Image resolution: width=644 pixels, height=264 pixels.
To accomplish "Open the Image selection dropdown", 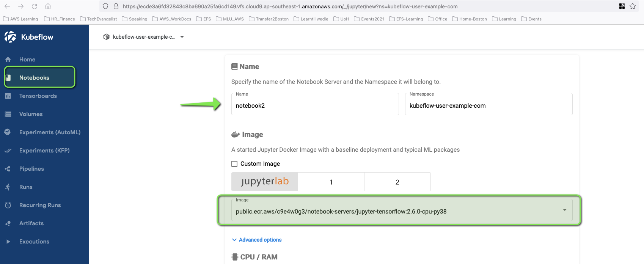I will (x=402, y=210).
